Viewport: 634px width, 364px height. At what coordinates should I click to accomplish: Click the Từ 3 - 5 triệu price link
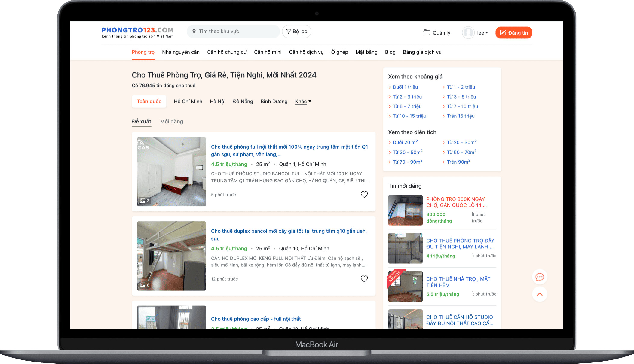461,97
